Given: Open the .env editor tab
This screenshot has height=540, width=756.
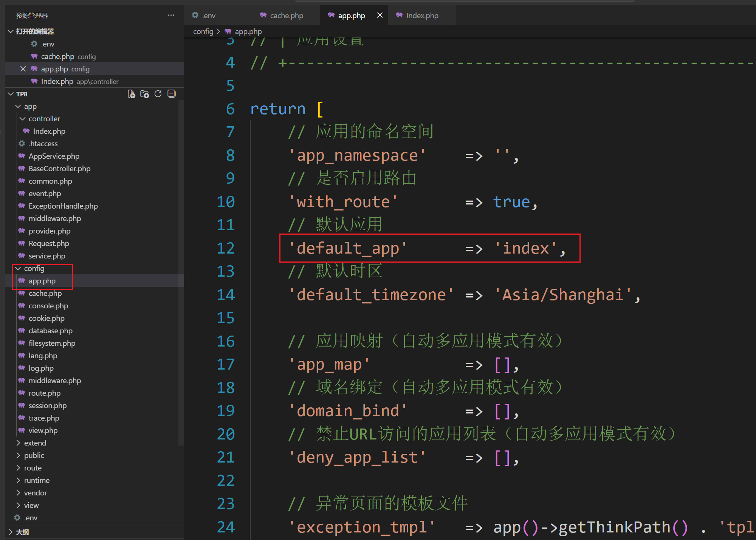Looking at the screenshot, I should pos(208,15).
